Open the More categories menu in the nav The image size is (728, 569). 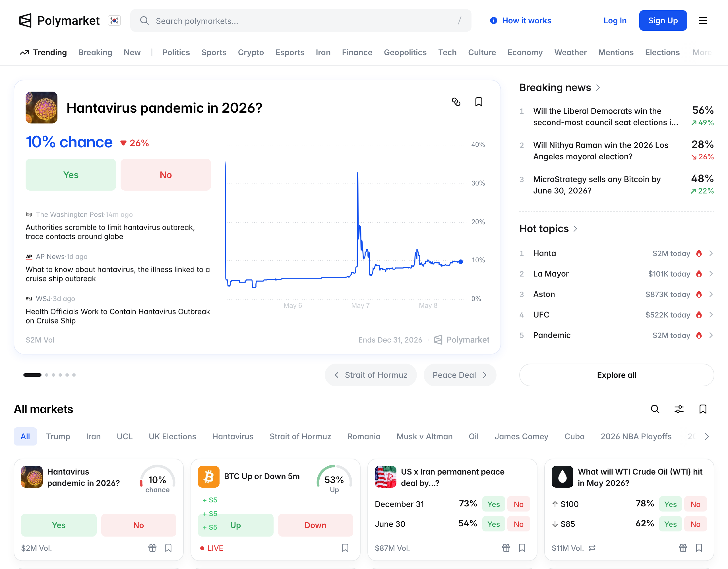[x=702, y=52]
